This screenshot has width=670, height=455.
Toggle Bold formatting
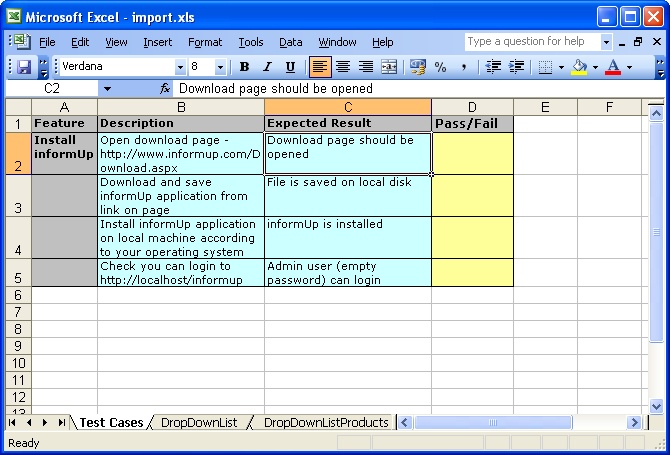coord(244,67)
